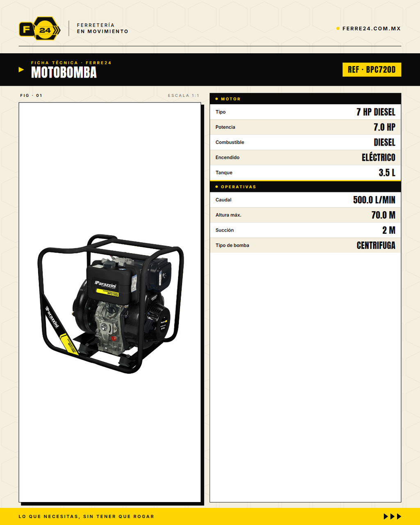Viewport: 420px width, 525px height.
Task: Click the yellow triangle beside MOTOBOMBA
Action: (x=21, y=70)
